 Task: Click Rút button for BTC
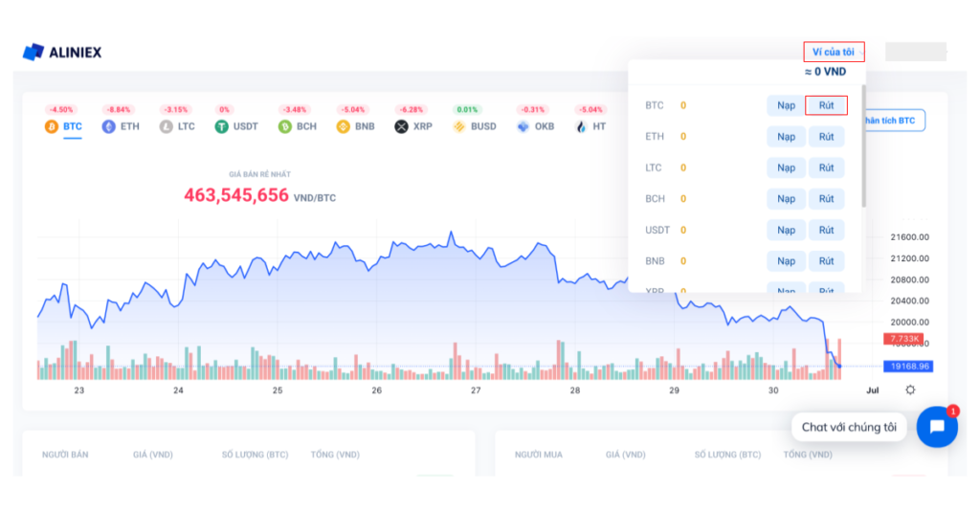(x=826, y=105)
